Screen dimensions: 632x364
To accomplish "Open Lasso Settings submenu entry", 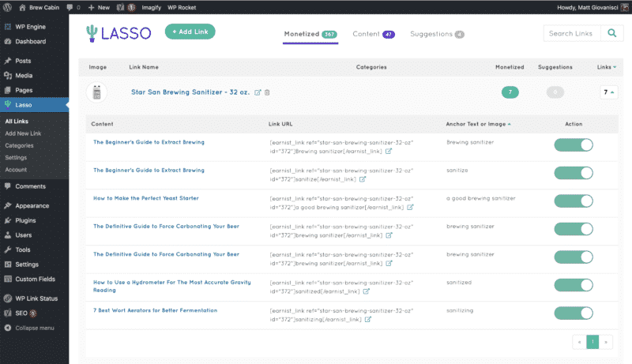I will click(16, 157).
